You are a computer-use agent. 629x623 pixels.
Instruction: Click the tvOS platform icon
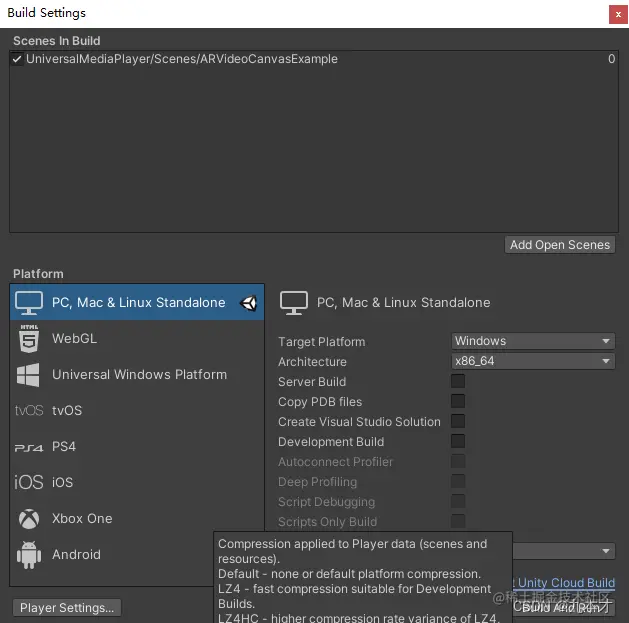point(29,410)
